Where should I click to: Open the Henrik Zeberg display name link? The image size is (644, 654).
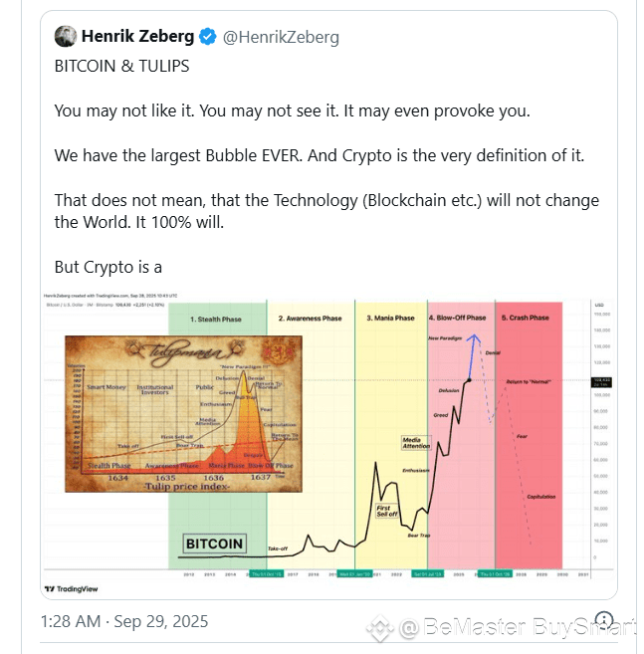pyautogui.click(x=138, y=36)
